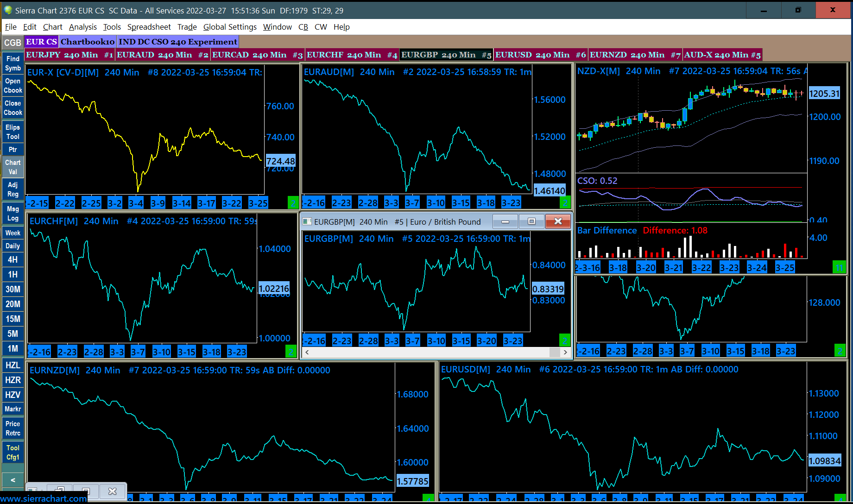853x504 pixels.
Task: Switch to EURUSD 240 Min #6 tab
Action: point(540,55)
